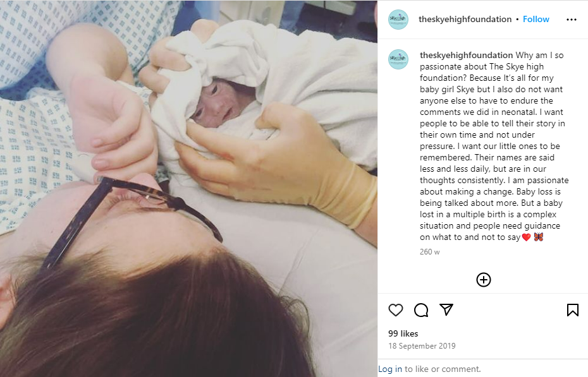Click the butterfly emoji in caption
Screen dimensions: 588x377
click(539, 237)
